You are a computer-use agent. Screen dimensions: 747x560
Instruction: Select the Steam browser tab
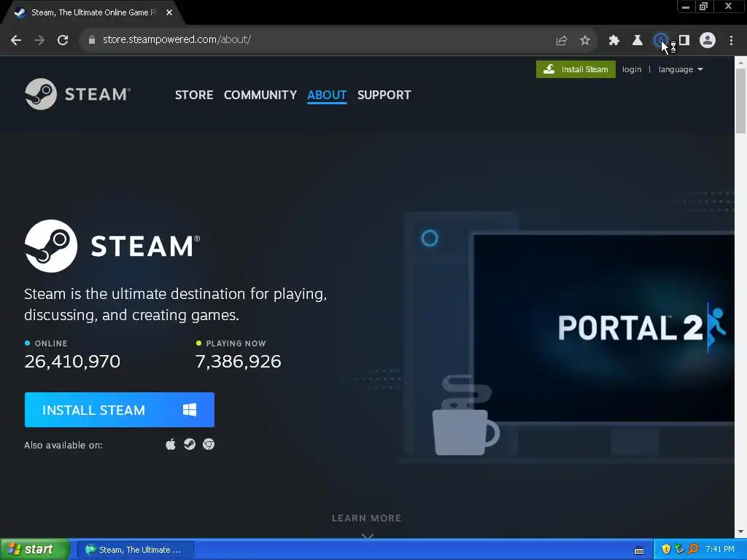coord(93,13)
